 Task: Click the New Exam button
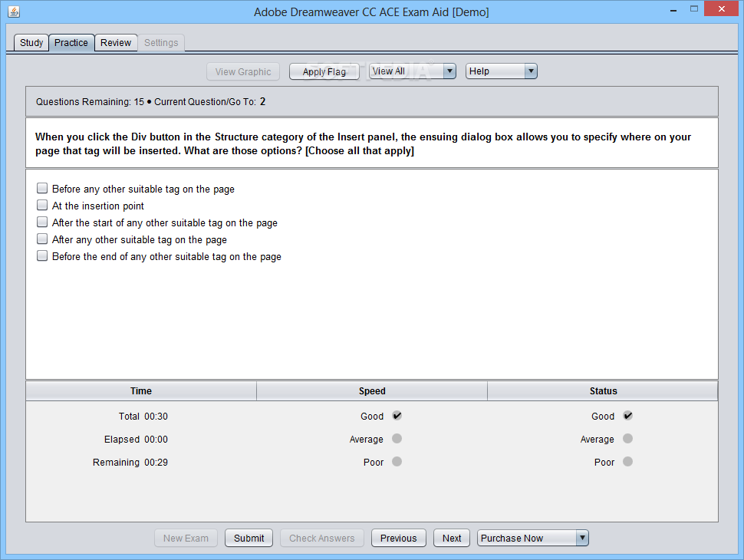pyautogui.click(x=186, y=539)
